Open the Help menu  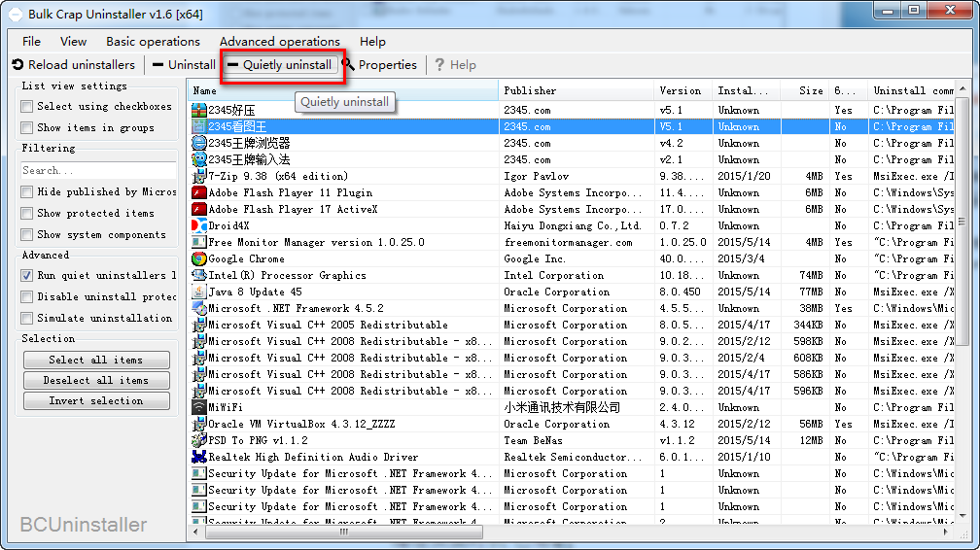coord(372,41)
